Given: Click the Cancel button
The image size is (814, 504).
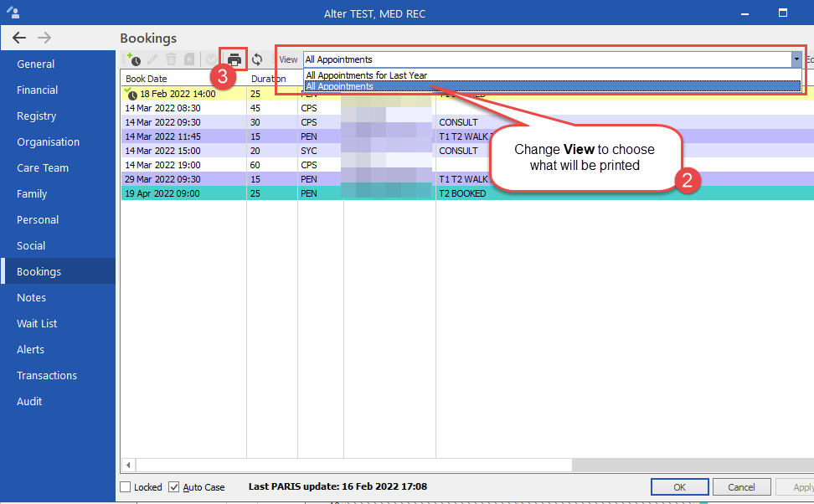Looking at the screenshot, I should (741, 487).
